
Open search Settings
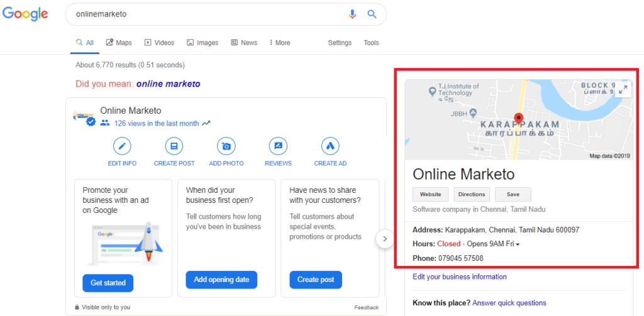pos(340,43)
